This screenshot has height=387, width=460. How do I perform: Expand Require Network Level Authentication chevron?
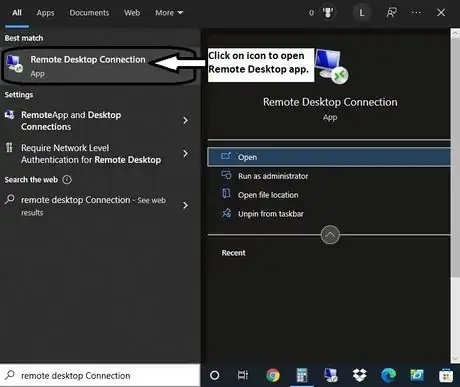(x=186, y=153)
